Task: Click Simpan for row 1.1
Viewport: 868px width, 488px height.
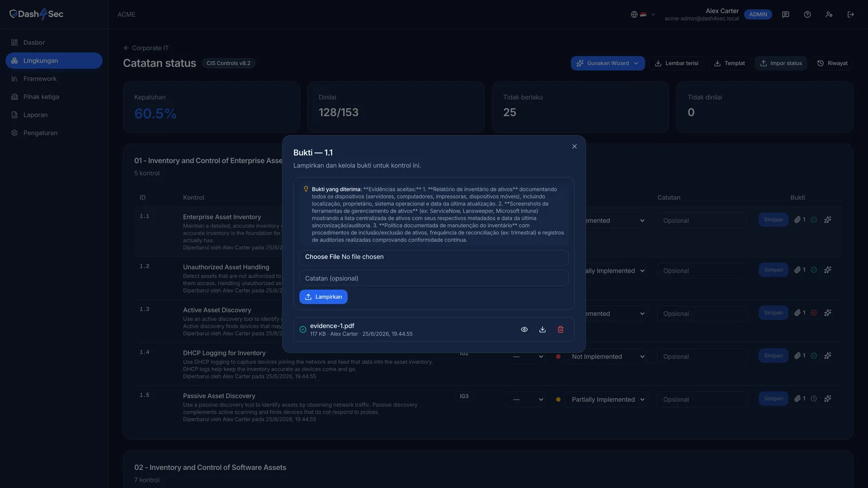Action: (x=773, y=220)
